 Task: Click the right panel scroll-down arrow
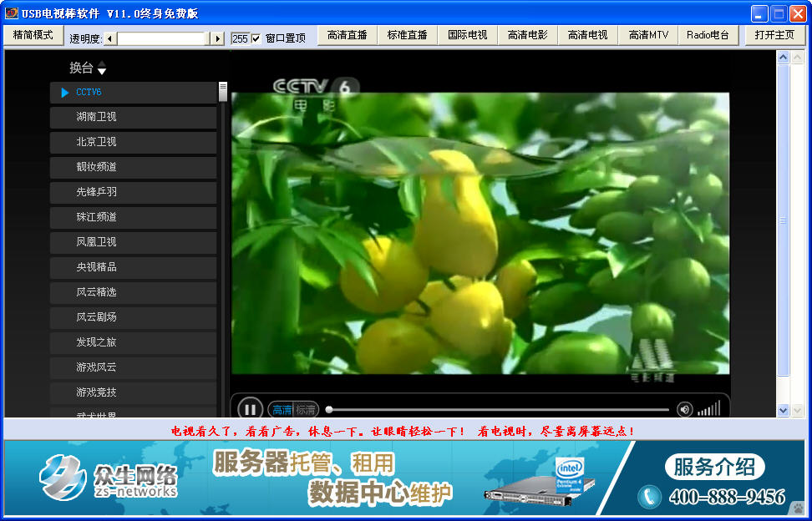(783, 410)
